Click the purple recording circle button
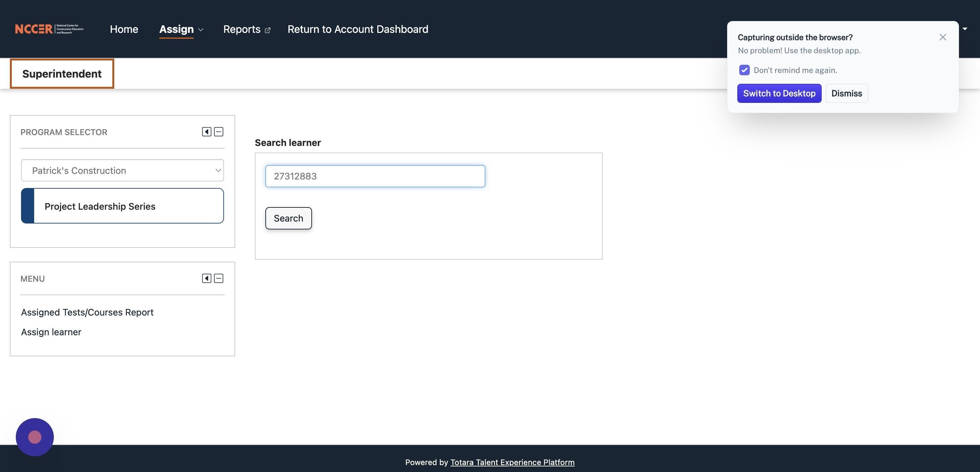The width and height of the screenshot is (980, 472). point(34,437)
